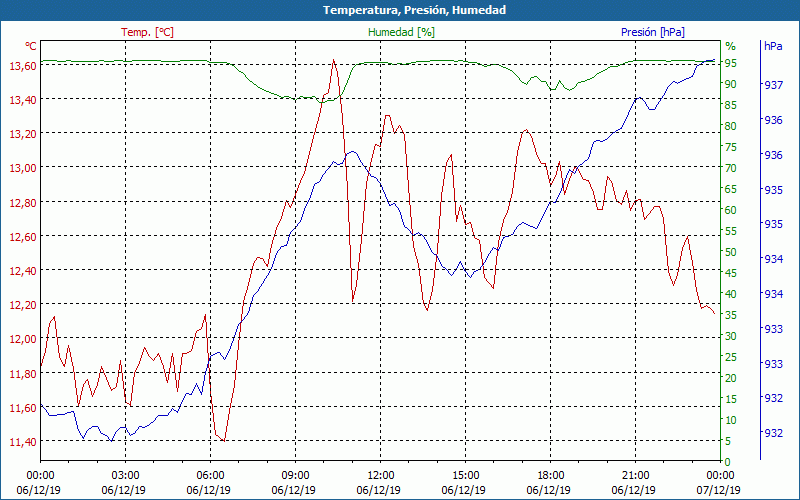
Task: Click the 12,80 temperature tick value
Action: coord(23,203)
